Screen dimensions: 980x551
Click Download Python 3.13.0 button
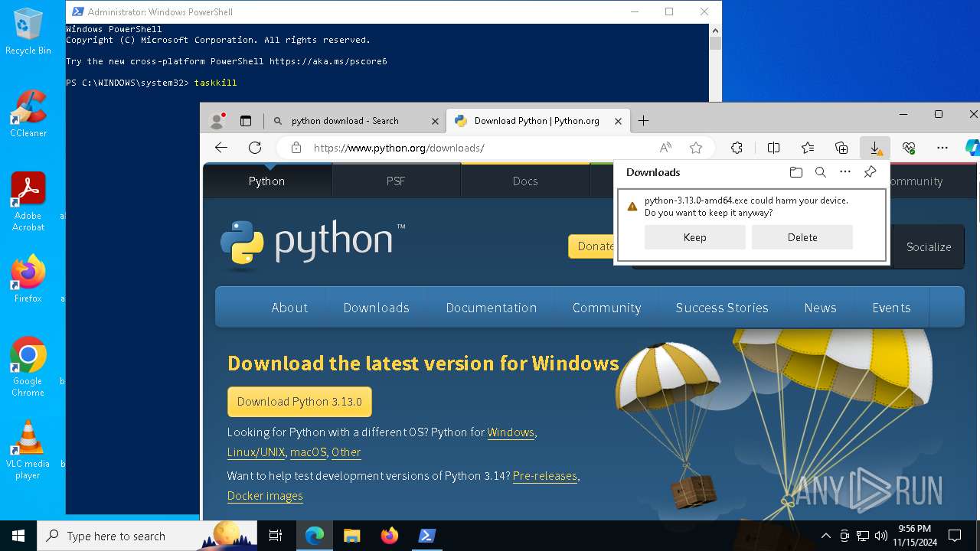pos(299,402)
